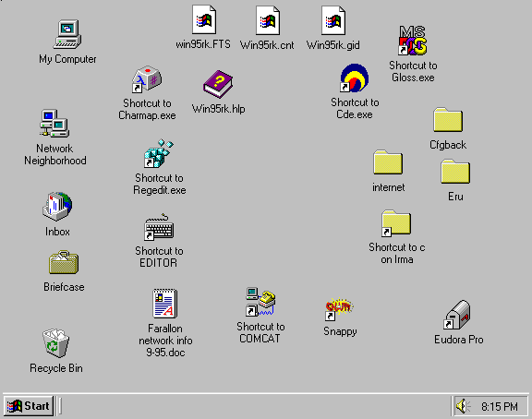Click the 'Win95rk.gid' label text

coord(332,45)
